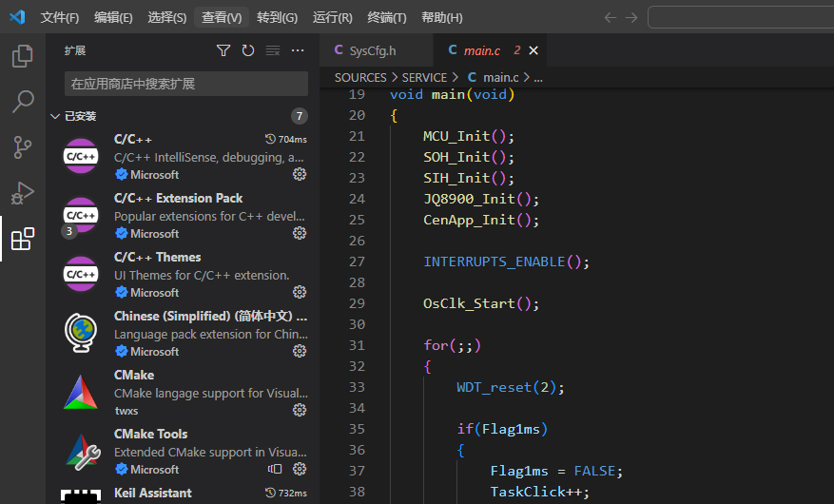Clear extension search results icon
Image resolution: width=834 pixels, height=504 pixels.
(273, 50)
